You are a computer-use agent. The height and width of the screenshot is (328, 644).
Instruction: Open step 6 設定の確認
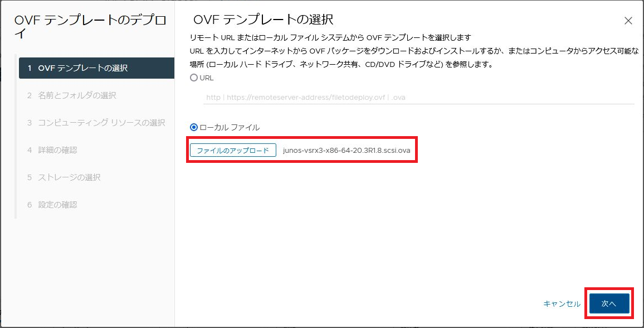(x=57, y=205)
